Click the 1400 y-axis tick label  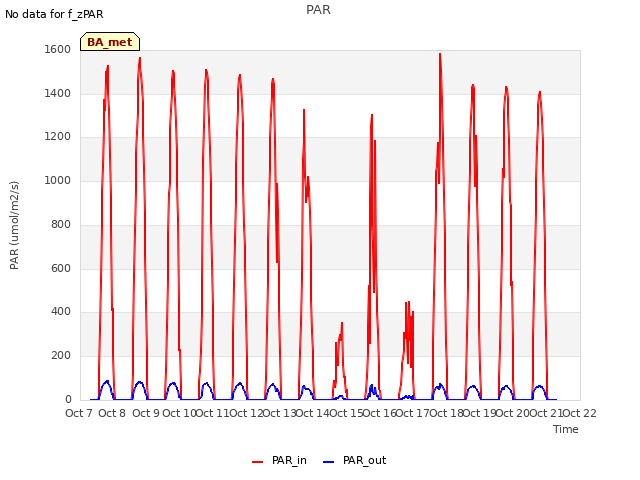[x=58, y=93]
